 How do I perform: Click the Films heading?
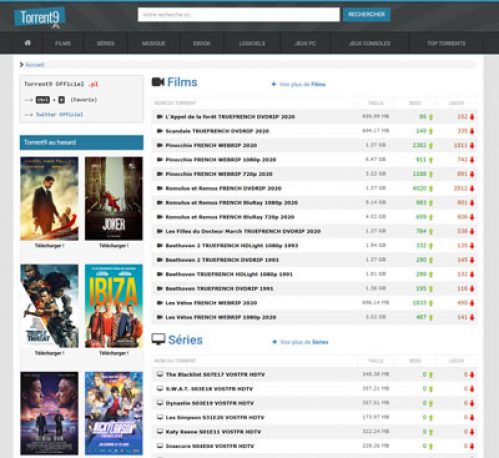pos(182,82)
